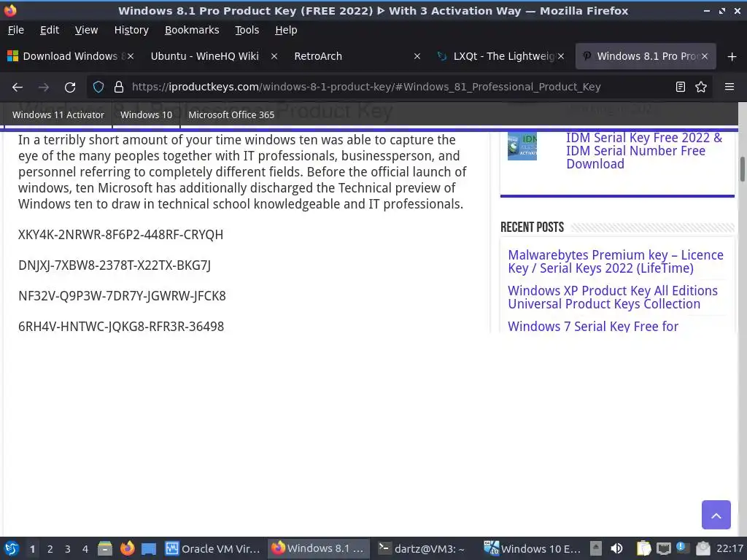Screen dimensions: 747x560
Task: Click key text DNJXJ-7XBW8-2378T-X22TX-BKG7J
Action: 115,265
